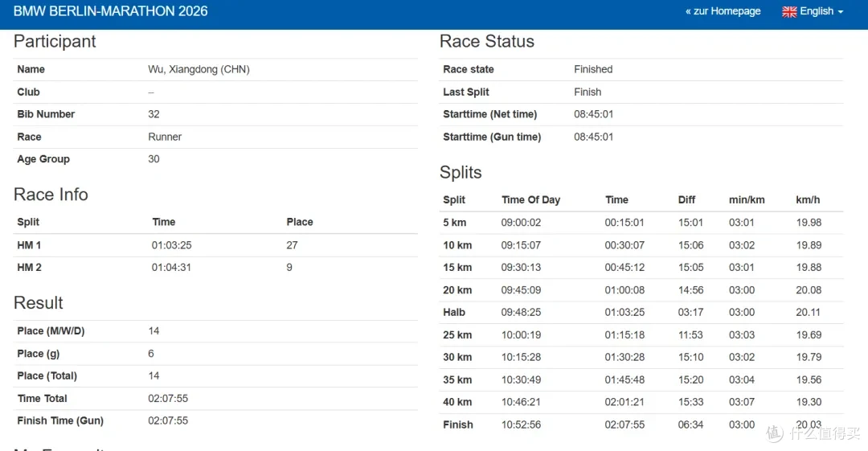Click the Result section heading
This screenshot has height=451, width=868.
(x=39, y=302)
